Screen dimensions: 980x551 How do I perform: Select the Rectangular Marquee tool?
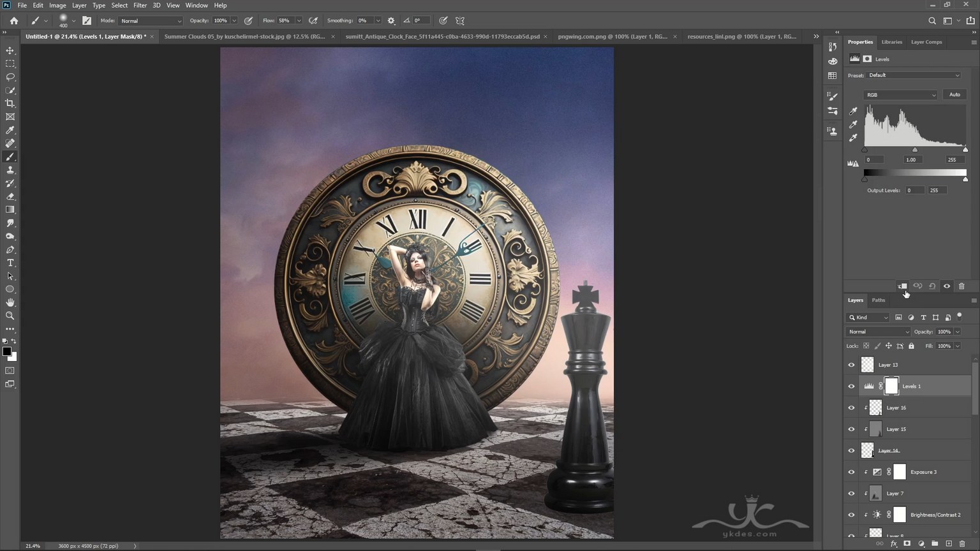(10, 64)
